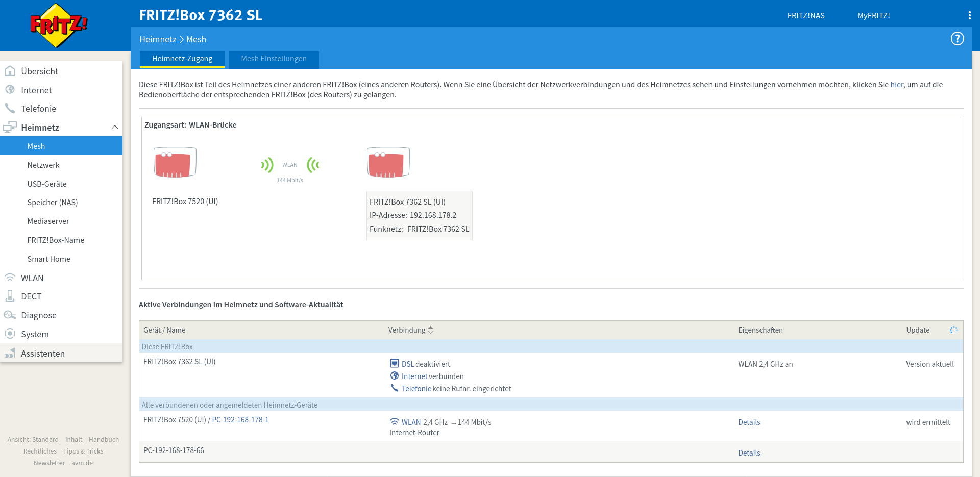Viewport: 980px width, 477px height.
Task: Select USB-Geräte submenu item
Action: click(x=61, y=184)
